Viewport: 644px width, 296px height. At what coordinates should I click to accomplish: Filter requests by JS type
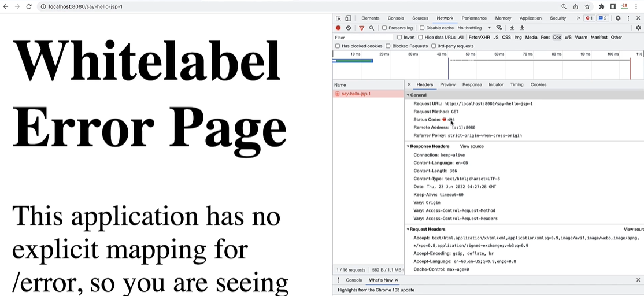point(496,38)
